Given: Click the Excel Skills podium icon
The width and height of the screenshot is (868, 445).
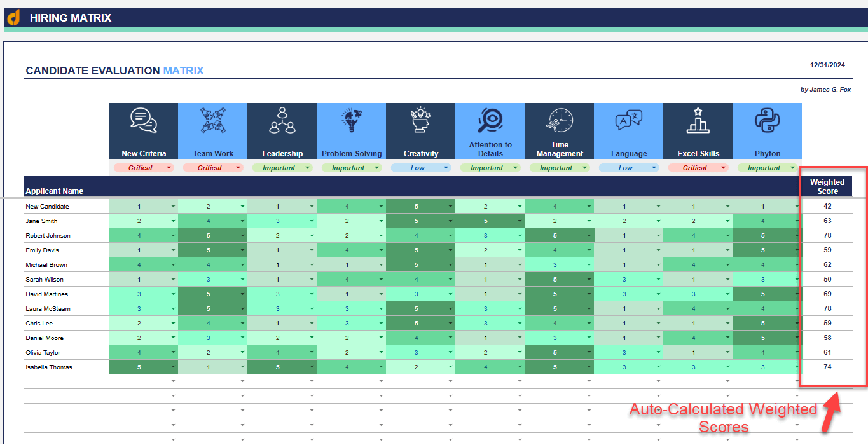Looking at the screenshot, I should [x=698, y=121].
